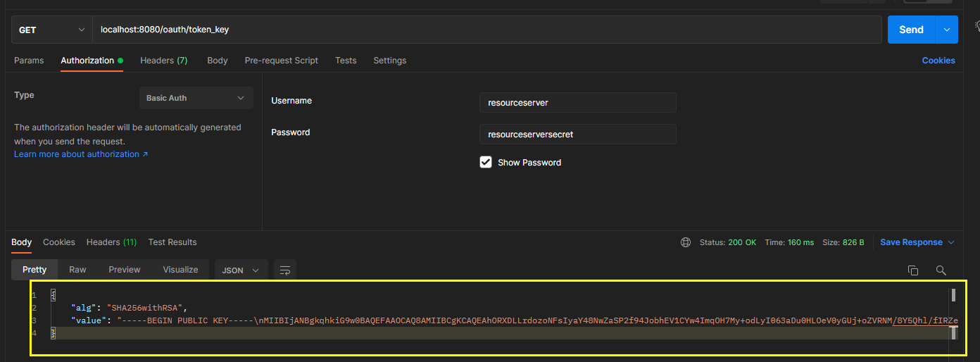This screenshot has width=980, height=362.
Task: Click the copy response icon
Action: point(913,270)
